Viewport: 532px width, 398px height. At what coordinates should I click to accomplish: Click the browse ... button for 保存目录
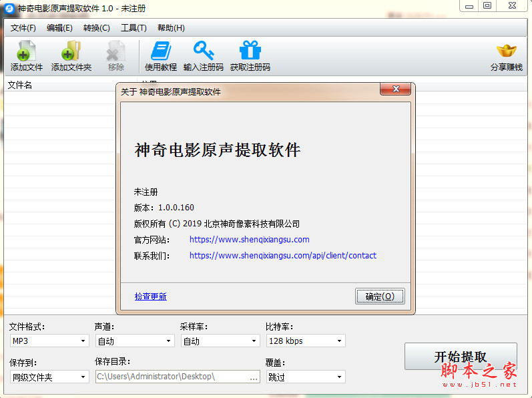pyautogui.click(x=254, y=377)
